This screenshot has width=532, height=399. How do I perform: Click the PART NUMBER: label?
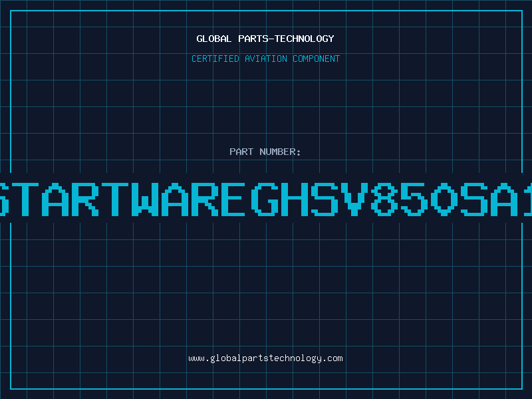point(265,152)
